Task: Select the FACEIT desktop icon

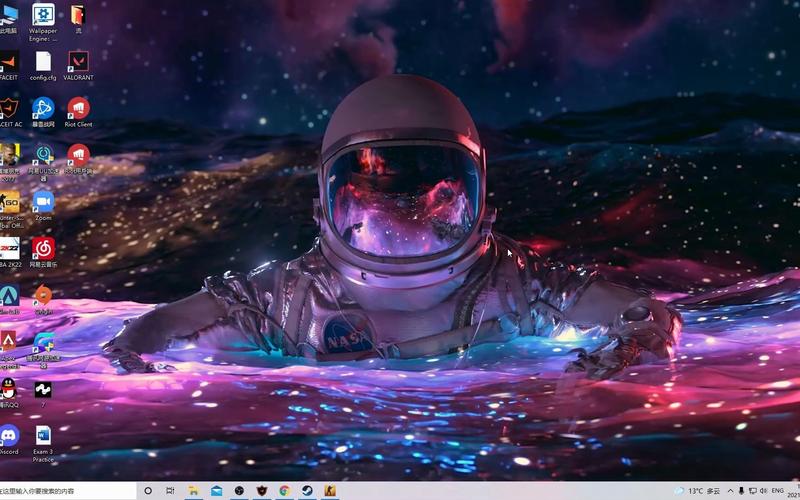Action: click(x=9, y=65)
